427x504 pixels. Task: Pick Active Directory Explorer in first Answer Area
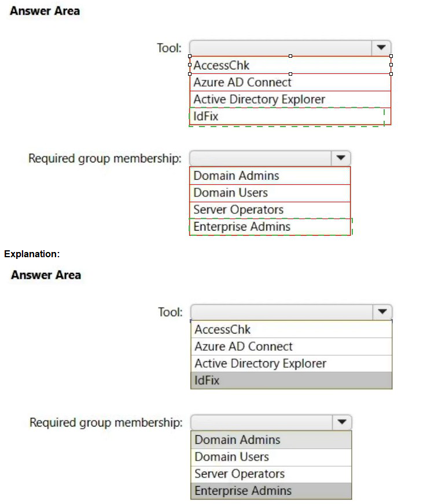[290, 99]
